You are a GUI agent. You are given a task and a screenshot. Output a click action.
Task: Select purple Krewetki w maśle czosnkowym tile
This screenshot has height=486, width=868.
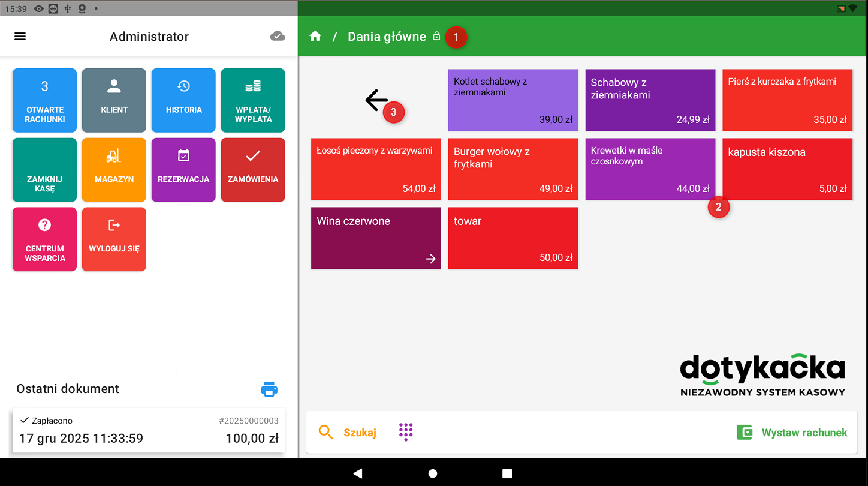650,169
